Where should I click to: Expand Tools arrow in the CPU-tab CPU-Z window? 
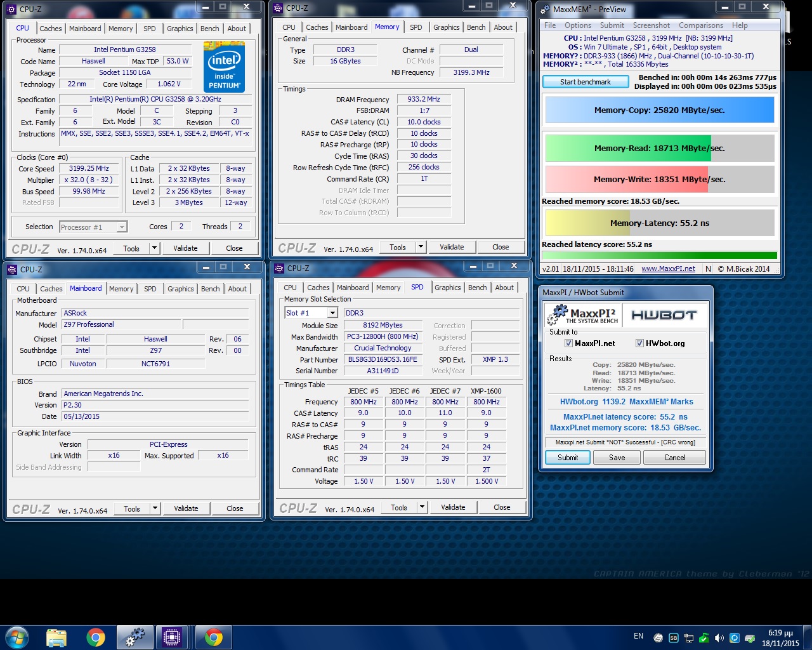[x=154, y=248]
